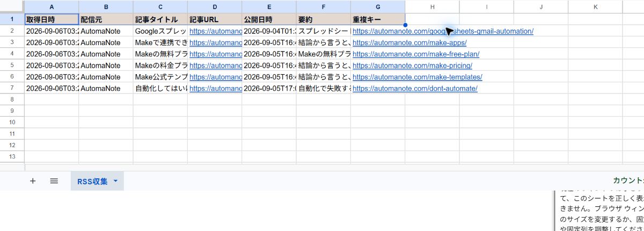This screenshot has height=231, width=644.
Task: Select the AutomaNote cell in row 4
Action: click(x=106, y=54)
